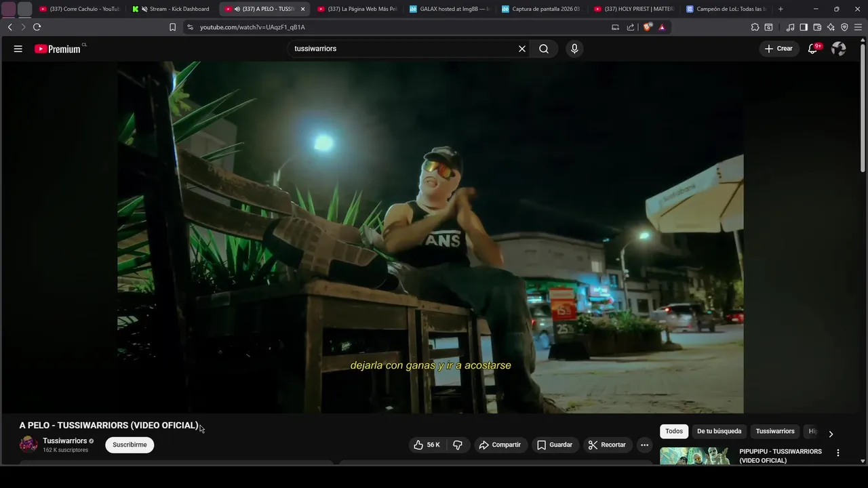Unmute the Kick Dashboard tab audio icon

[144, 9]
